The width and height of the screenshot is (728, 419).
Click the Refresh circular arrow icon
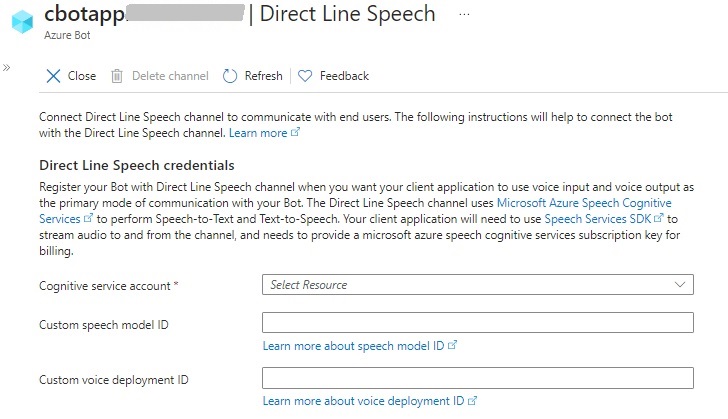click(x=230, y=76)
